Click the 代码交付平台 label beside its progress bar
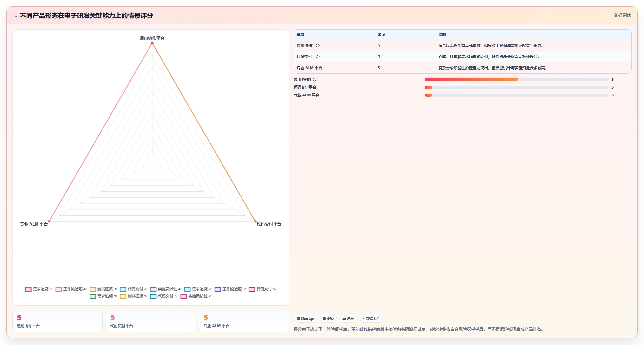644x345 pixels. click(305, 87)
